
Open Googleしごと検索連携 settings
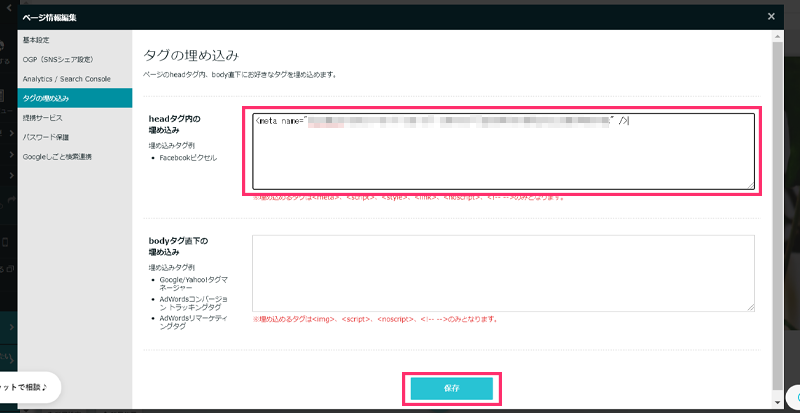(58, 156)
